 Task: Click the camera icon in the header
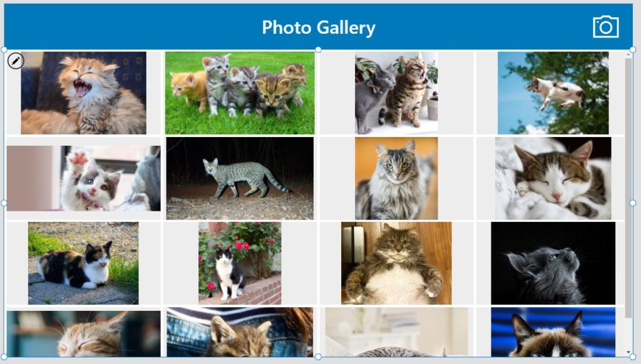pos(605,27)
